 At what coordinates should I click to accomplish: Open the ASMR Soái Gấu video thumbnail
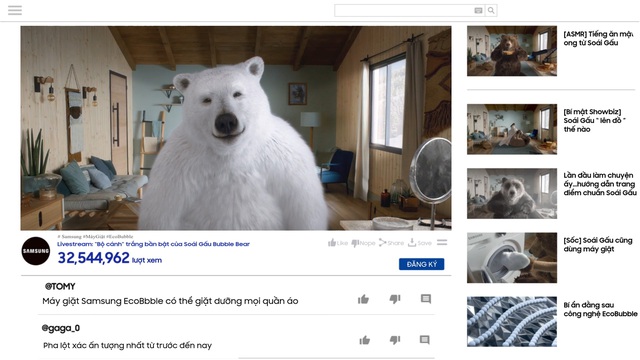[512, 51]
